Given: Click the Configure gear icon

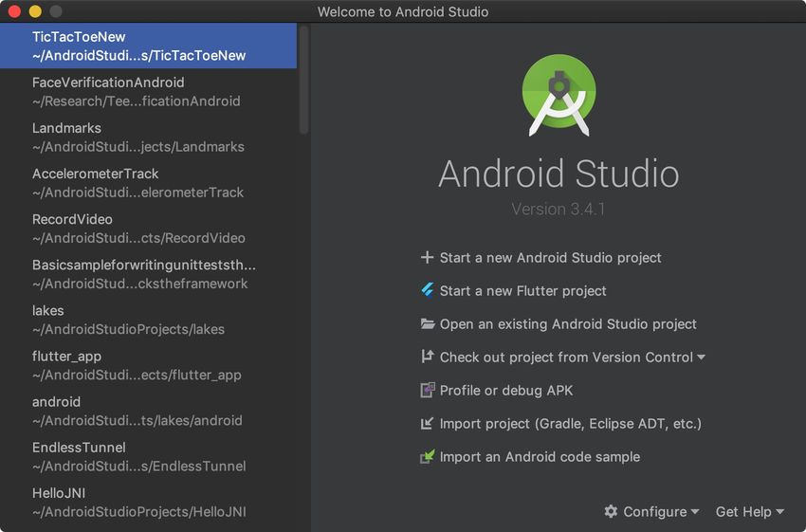Looking at the screenshot, I should click(611, 511).
